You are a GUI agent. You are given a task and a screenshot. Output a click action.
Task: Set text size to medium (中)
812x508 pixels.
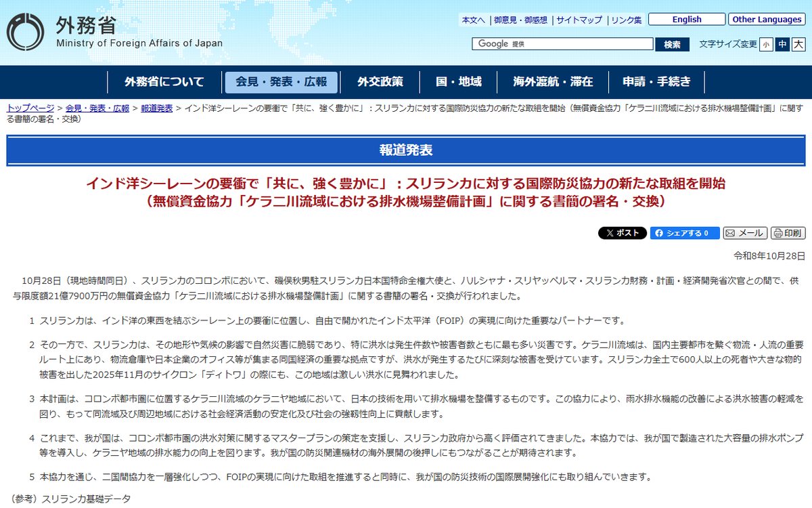pyautogui.click(x=782, y=44)
